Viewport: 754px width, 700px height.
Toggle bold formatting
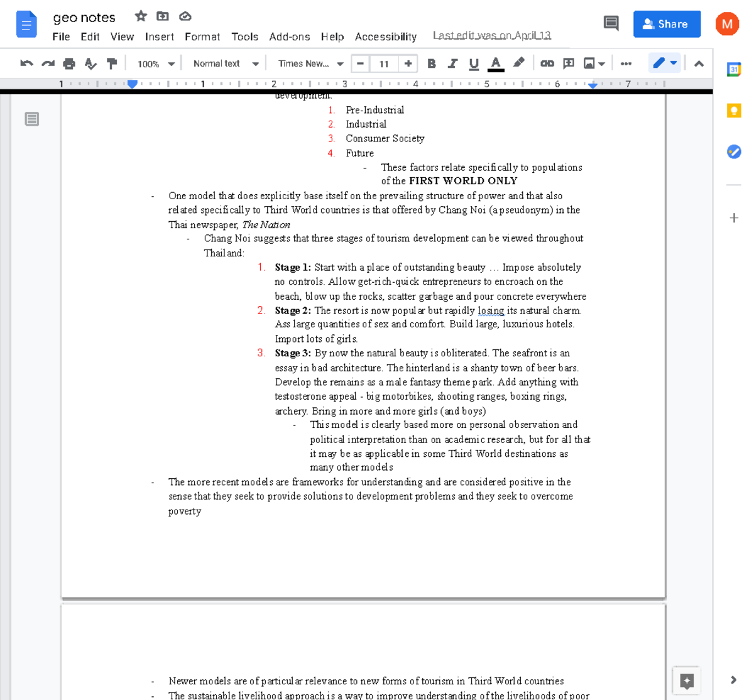coord(432,63)
